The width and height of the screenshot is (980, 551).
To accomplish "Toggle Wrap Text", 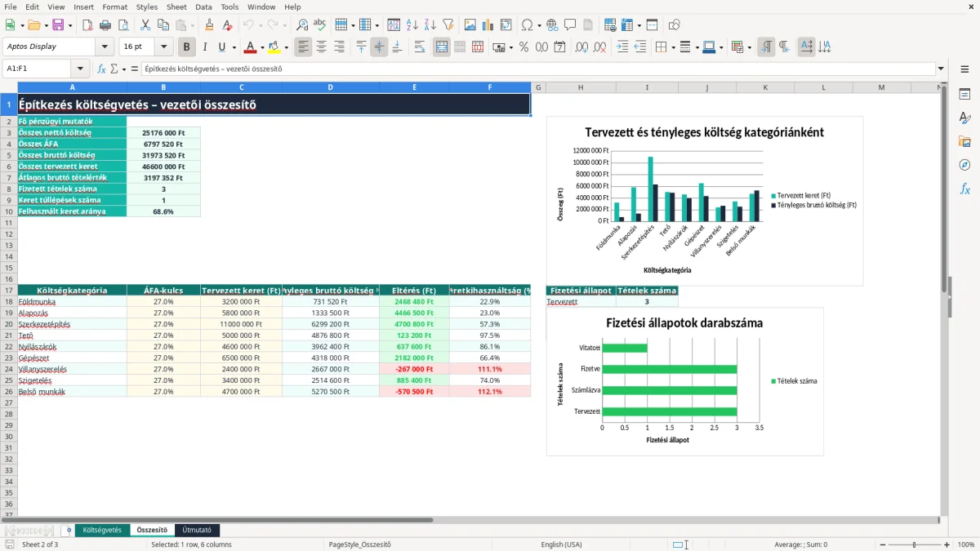I will pyautogui.click(x=420, y=47).
